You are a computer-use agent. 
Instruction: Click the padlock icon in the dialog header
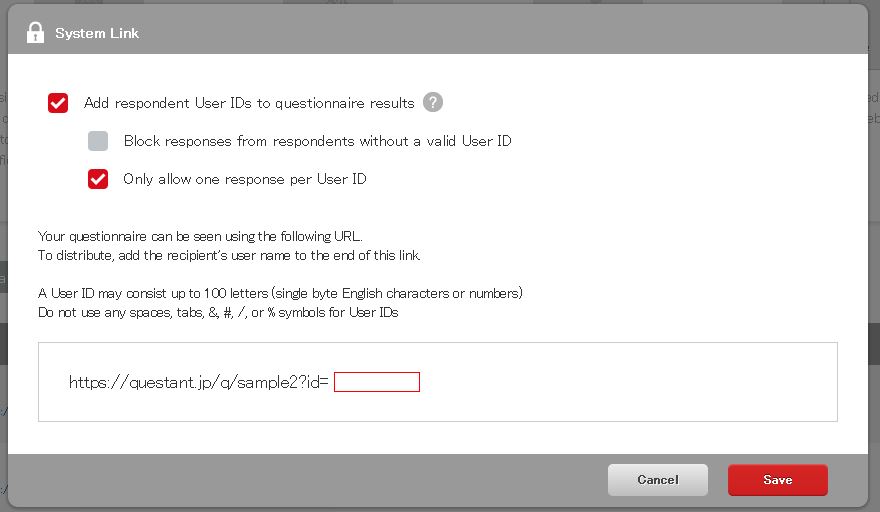point(35,33)
